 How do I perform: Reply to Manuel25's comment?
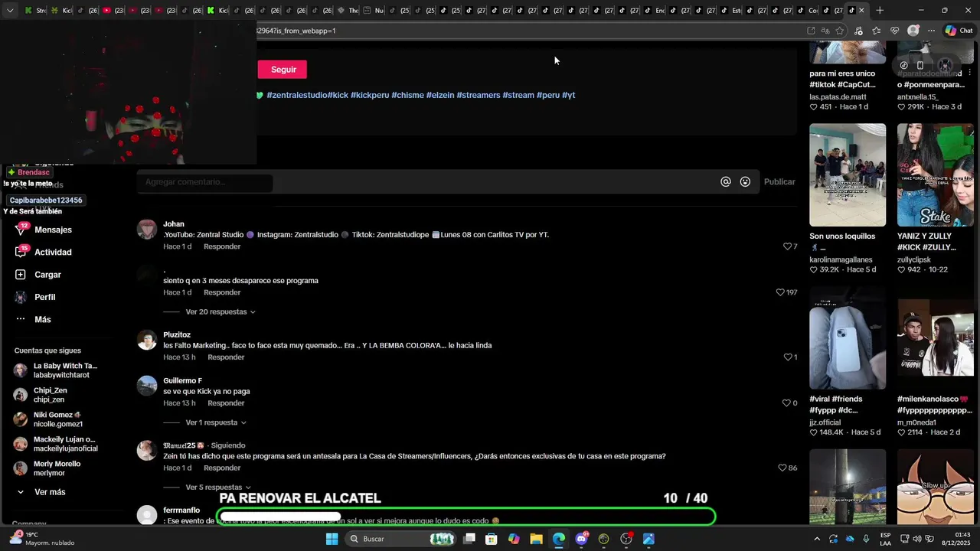pyautogui.click(x=222, y=468)
